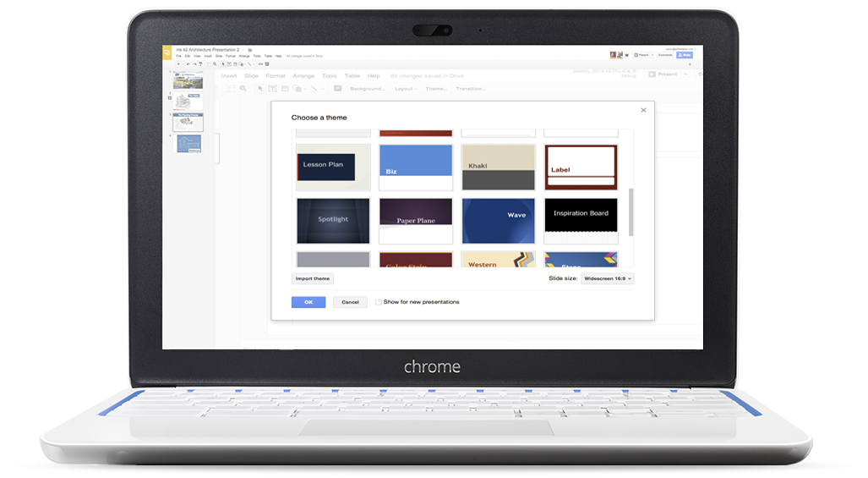The height and width of the screenshot is (478, 868).
Task: Open the dropdown arrow beside large Present button
Action: 685,74
